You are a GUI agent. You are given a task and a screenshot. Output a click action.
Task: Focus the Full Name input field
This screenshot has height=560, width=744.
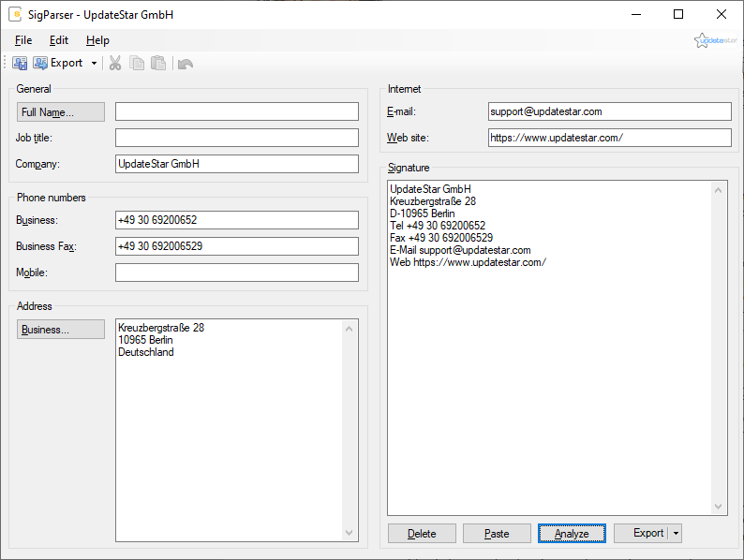tap(237, 111)
